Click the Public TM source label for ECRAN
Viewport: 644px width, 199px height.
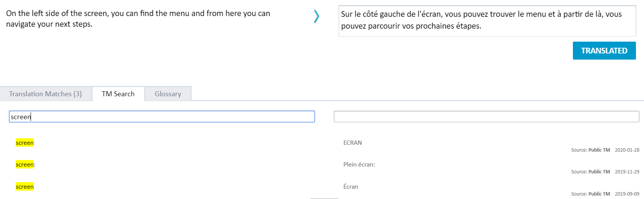590,150
